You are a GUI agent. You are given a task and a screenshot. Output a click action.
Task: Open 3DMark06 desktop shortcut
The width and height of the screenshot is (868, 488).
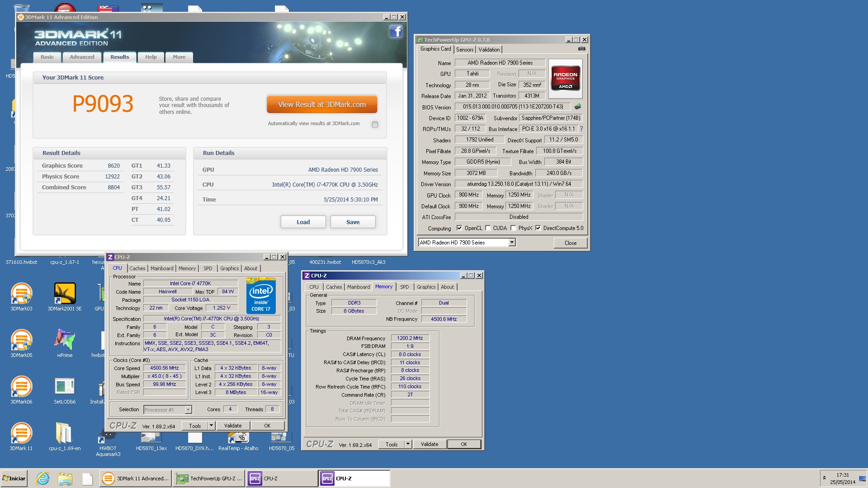[x=21, y=389]
